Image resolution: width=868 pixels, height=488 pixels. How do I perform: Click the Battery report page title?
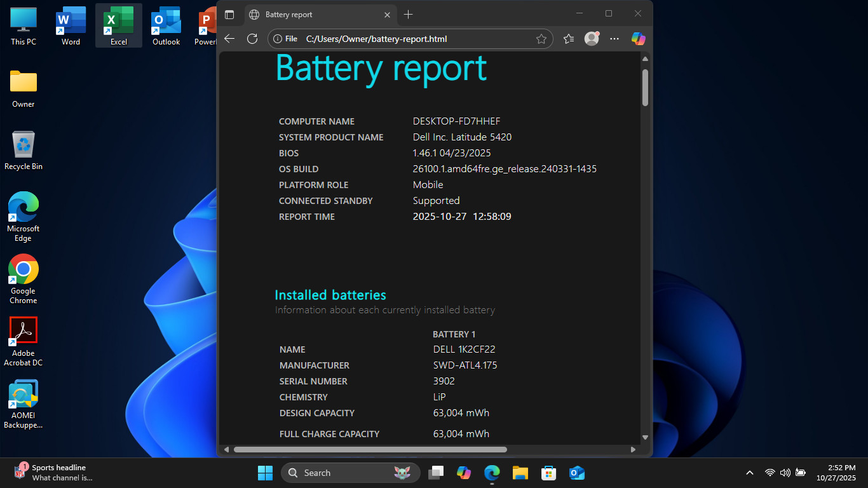(381, 68)
